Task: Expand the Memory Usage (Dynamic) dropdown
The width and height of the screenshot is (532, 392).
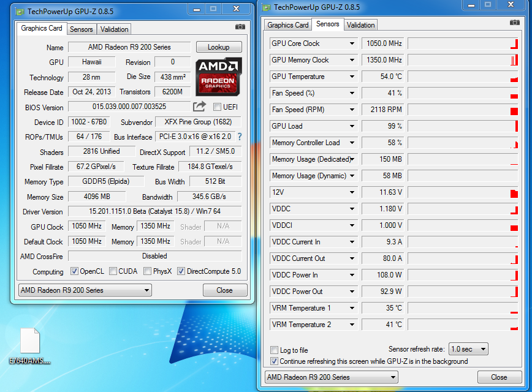Action: tap(352, 176)
